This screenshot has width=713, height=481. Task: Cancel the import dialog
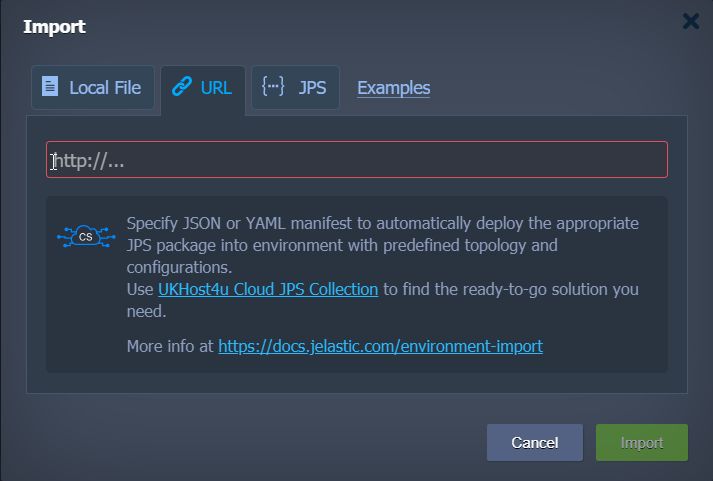[535, 442]
